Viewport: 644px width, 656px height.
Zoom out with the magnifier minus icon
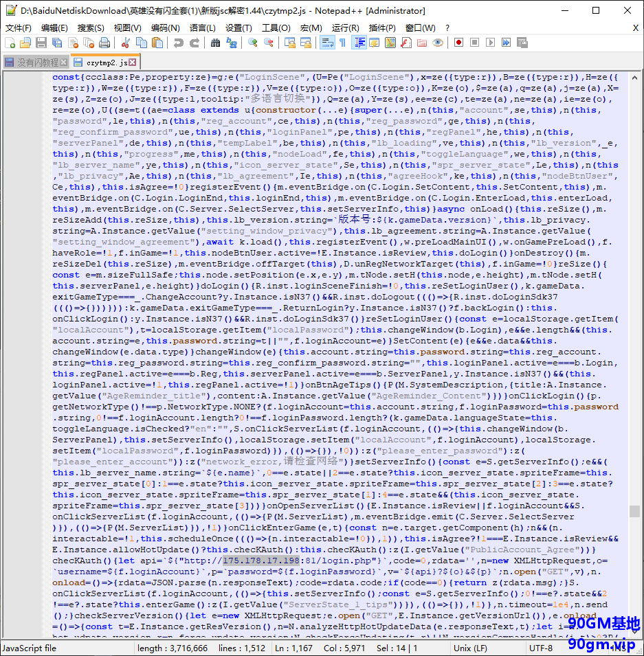click(x=269, y=43)
